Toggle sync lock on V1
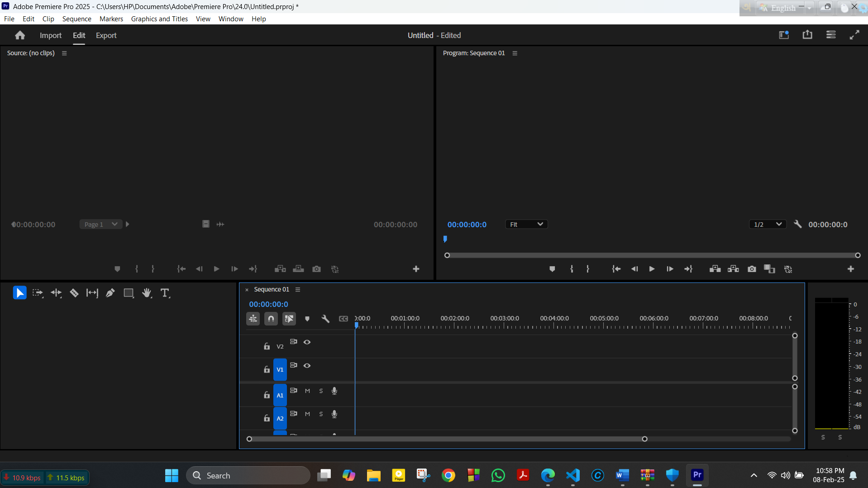Viewport: 868px width, 488px height. click(294, 365)
